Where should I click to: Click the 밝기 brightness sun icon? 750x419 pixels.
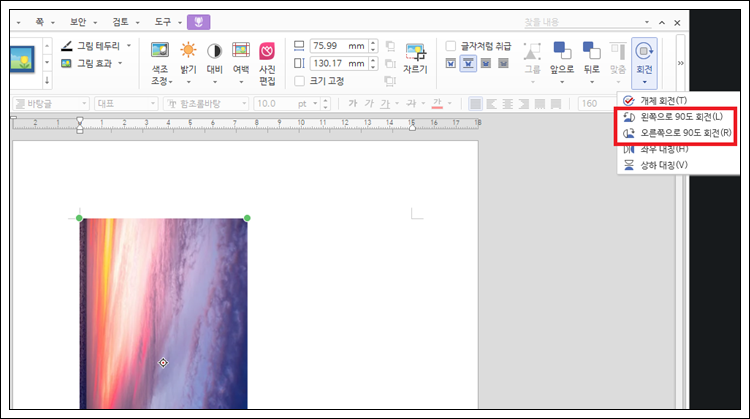click(x=188, y=50)
